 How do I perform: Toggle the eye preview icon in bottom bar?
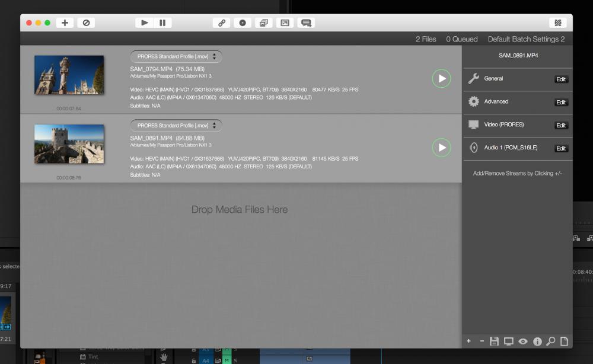point(523,341)
